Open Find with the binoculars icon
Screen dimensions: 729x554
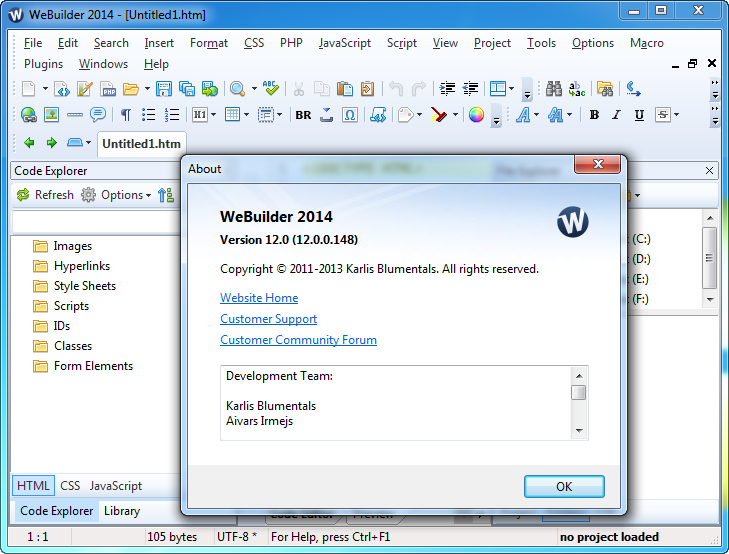click(x=554, y=88)
